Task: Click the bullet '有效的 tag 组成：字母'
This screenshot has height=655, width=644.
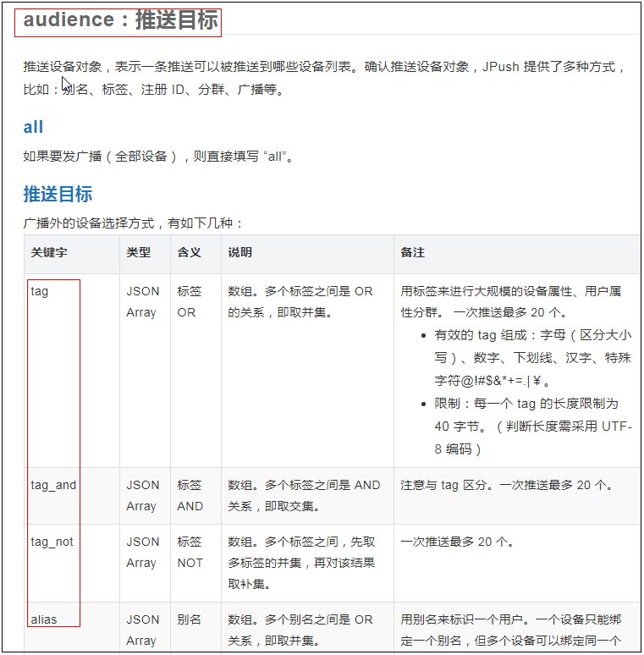Action: (x=533, y=358)
